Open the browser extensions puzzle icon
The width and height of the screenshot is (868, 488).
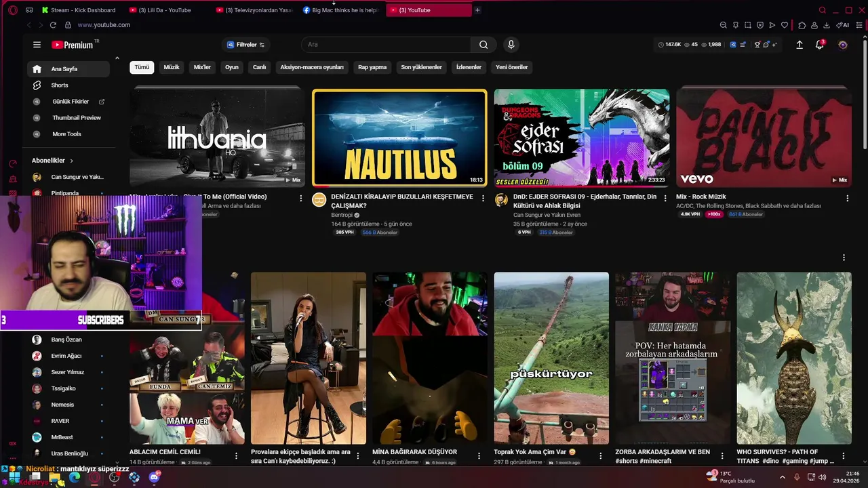coord(802,25)
